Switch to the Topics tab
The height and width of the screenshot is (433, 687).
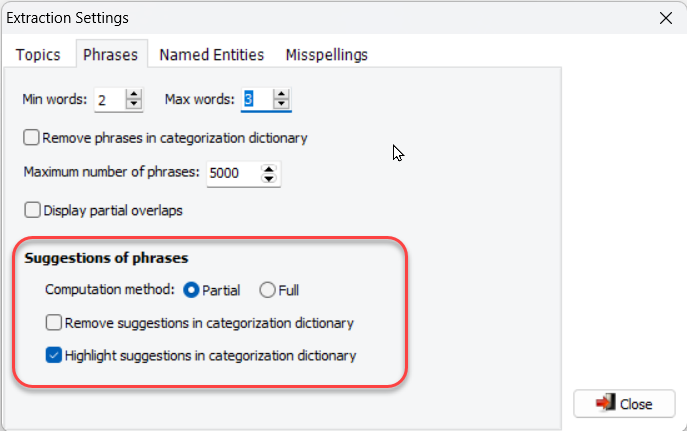(38, 55)
